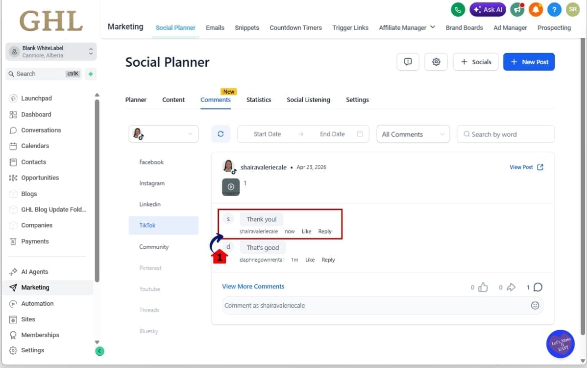Screen dimensions: 588x368
Task: Switch to Snippets tab
Action: click(247, 27)
